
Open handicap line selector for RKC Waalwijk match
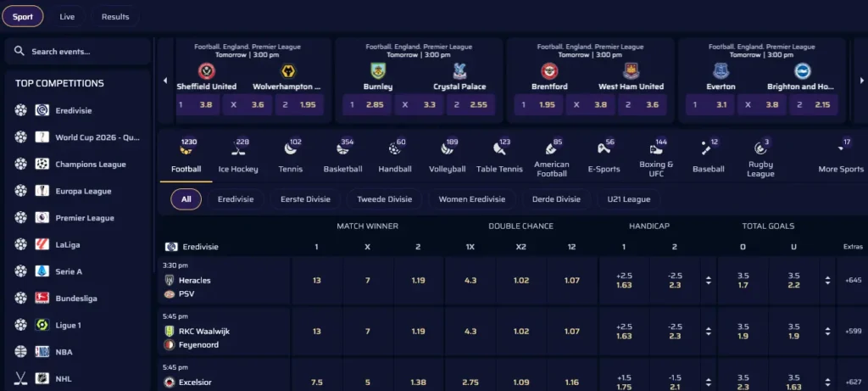709,331
